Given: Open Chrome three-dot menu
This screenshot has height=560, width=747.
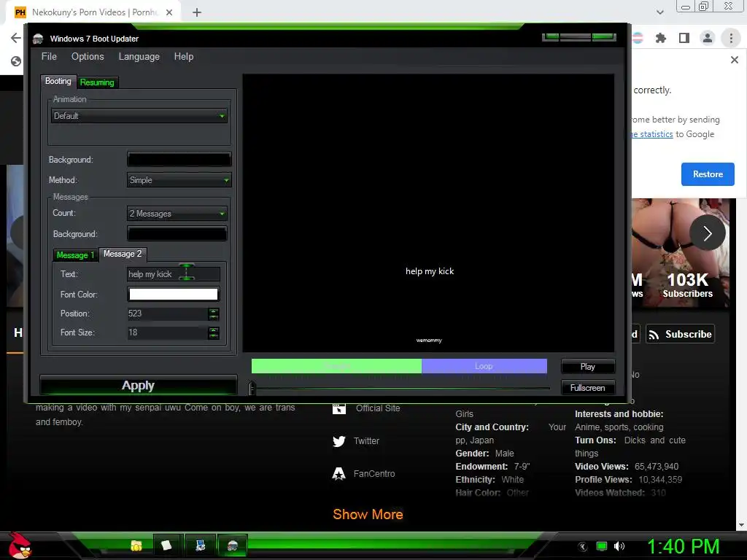Looking at the screenshot, I should coord(731,38).
